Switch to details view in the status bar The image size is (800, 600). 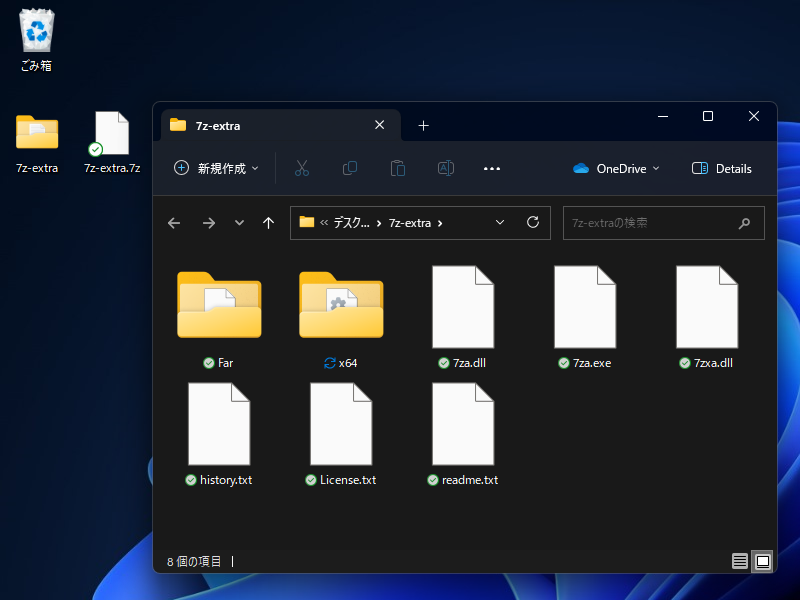tap(738, 561)
